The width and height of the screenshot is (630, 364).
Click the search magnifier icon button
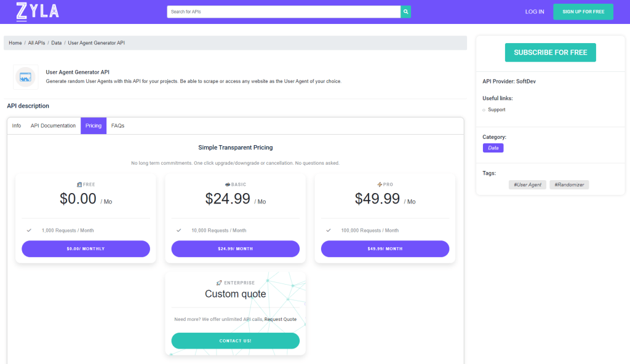pos(405,12)
